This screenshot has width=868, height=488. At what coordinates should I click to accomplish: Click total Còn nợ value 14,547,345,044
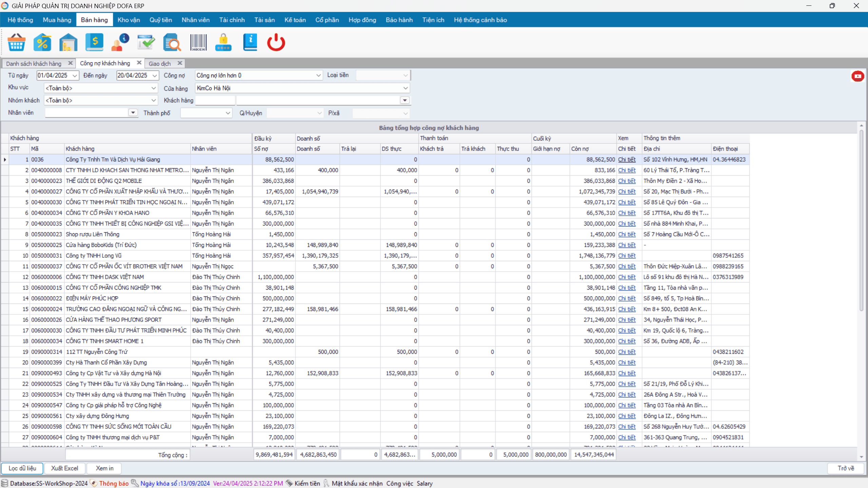point(594,455)
